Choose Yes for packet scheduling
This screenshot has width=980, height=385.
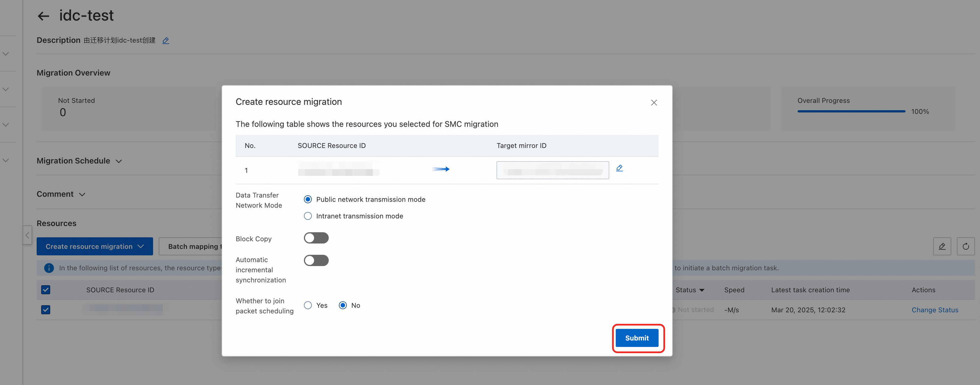coord(308,305)
